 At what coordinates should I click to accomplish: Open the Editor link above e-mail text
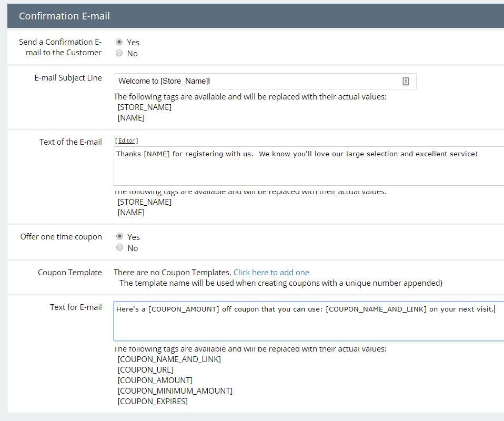point(126,141)
